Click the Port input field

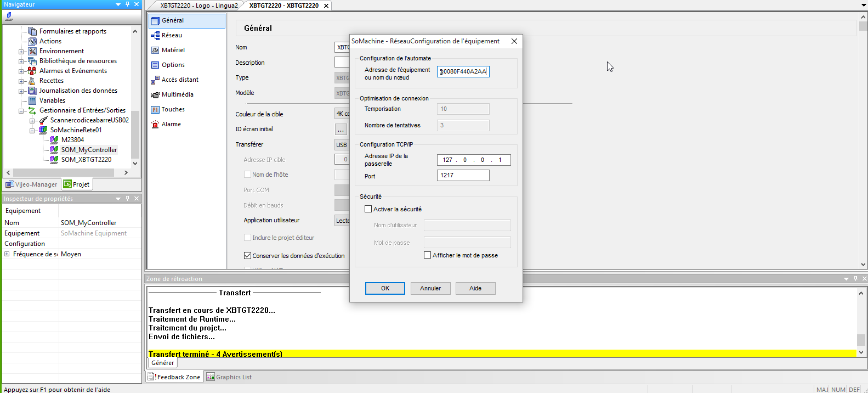coord(463,176)
